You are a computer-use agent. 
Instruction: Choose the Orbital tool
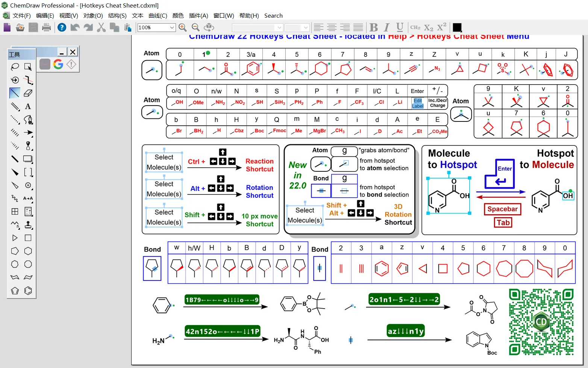click(x=28, y=145)
